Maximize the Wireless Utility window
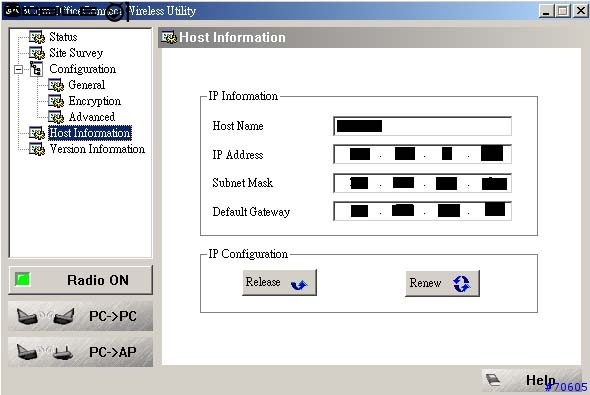Viewport: 590px width, 395px height. (563, 11)
